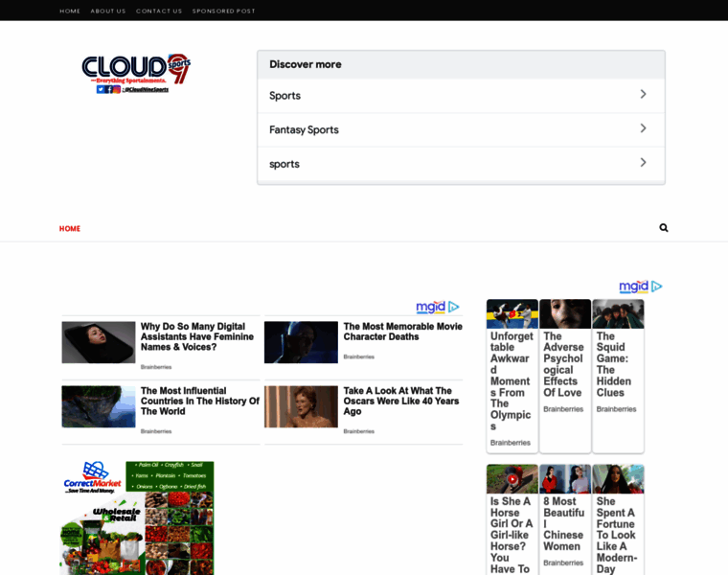Expand the capitalized Sports chevron arrow
728x575 pixels.
[643, 95]
